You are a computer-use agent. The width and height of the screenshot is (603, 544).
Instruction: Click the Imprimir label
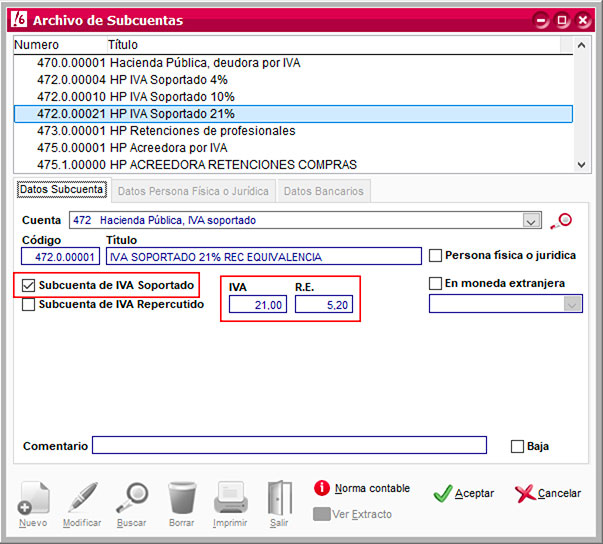point(230,523)
